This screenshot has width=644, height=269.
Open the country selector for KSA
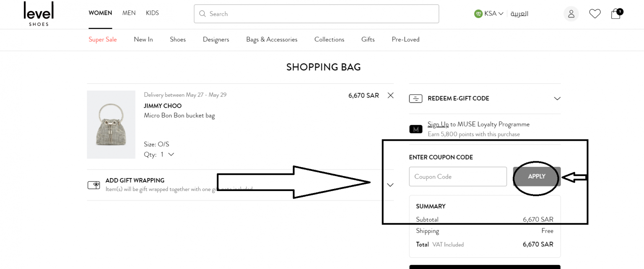pyautogui.click(x=489, y=13)
